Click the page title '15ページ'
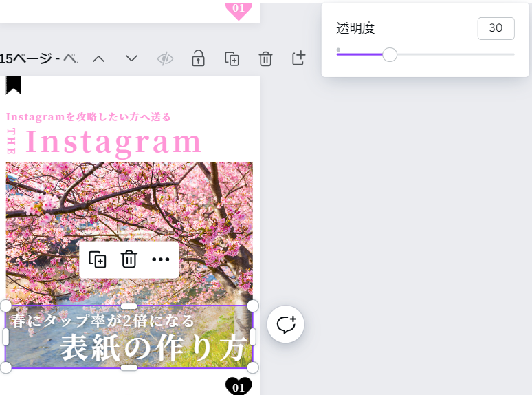 point(26,58)
